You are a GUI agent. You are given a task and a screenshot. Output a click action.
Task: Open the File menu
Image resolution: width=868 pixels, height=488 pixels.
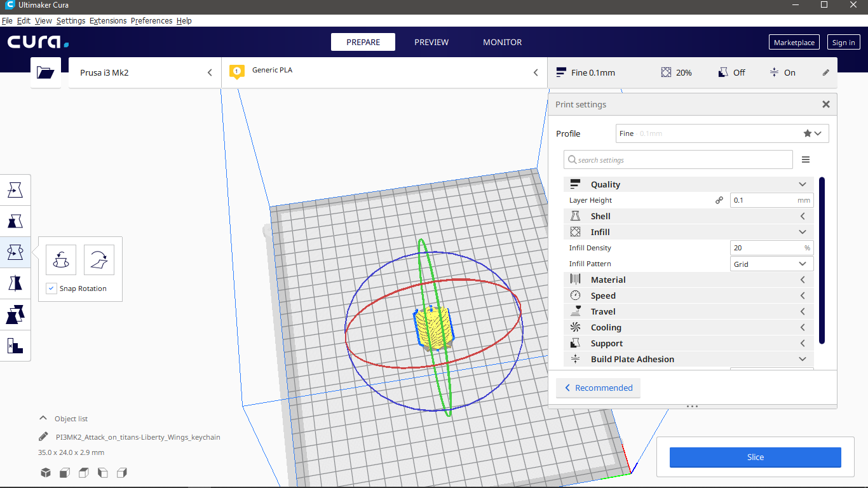7,20
